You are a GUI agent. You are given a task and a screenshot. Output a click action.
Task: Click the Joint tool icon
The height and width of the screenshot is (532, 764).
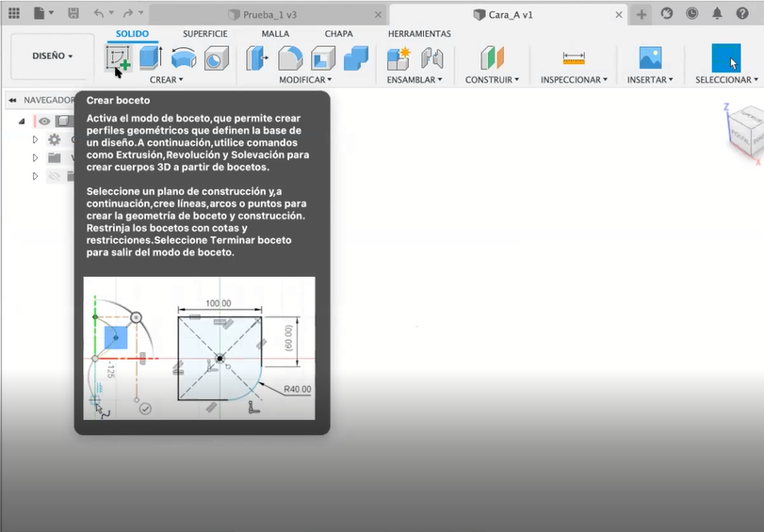(432, 58)
